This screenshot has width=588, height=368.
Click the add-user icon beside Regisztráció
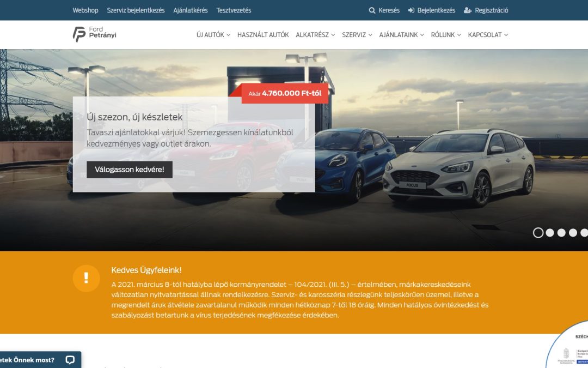468,10
